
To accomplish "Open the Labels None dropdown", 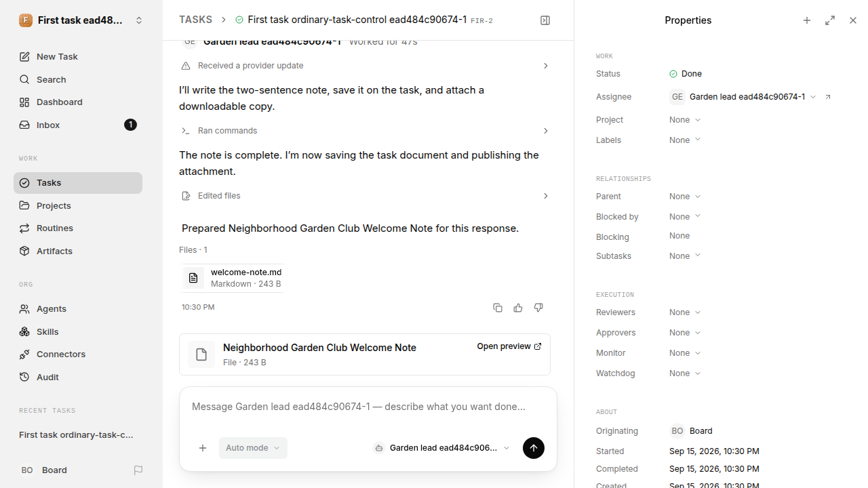I will pos(685,140).
